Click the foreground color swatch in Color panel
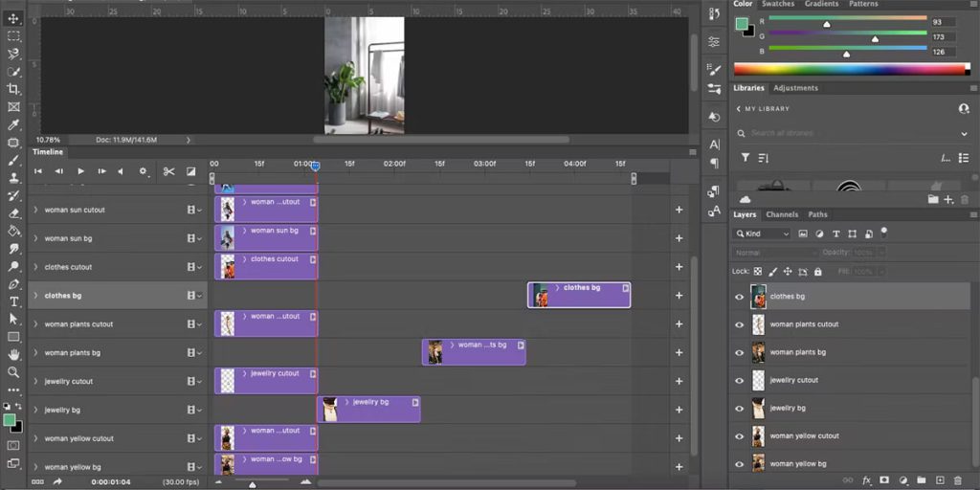Image resolution: width=980 pixels, height=490 pixels. [742, 24]
